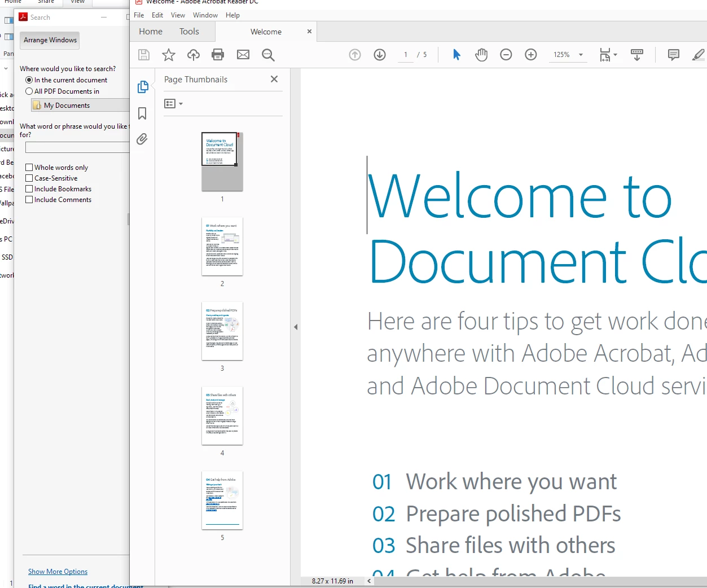Collapse navigation pane with arrow handle
Viewport: 707px width, 588px height.
pyautogui.click(x=296, y=327)
